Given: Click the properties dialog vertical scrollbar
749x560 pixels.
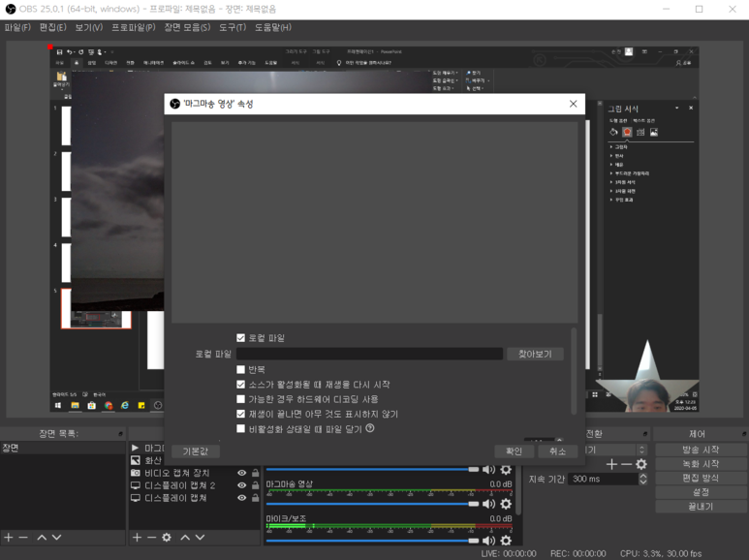Looking at the screenshot, I should (x=574, y=371).
